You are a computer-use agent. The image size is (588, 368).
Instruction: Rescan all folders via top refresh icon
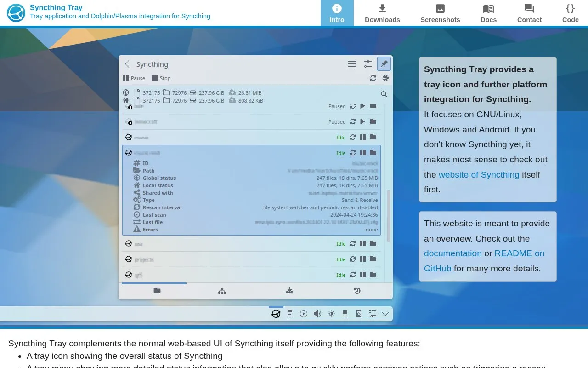pyautogui.click(x=373, y=78)
